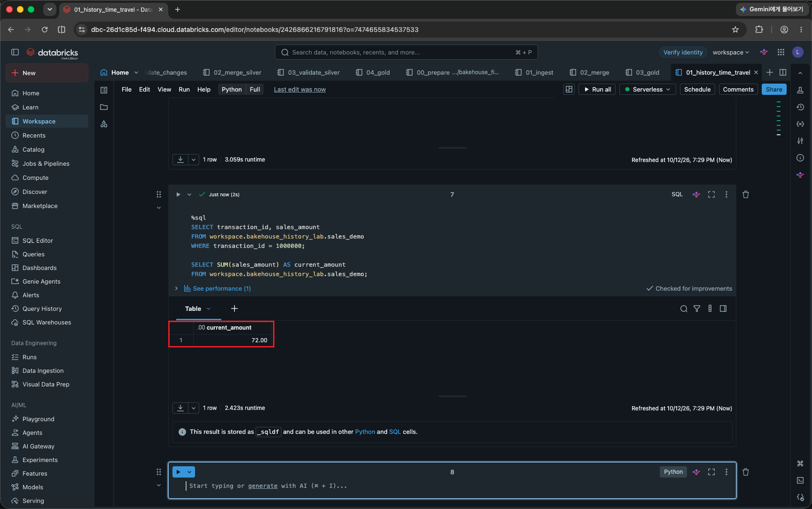Open download options arrow for cell 7 results
812x509 pixels.
coord(194,408)
